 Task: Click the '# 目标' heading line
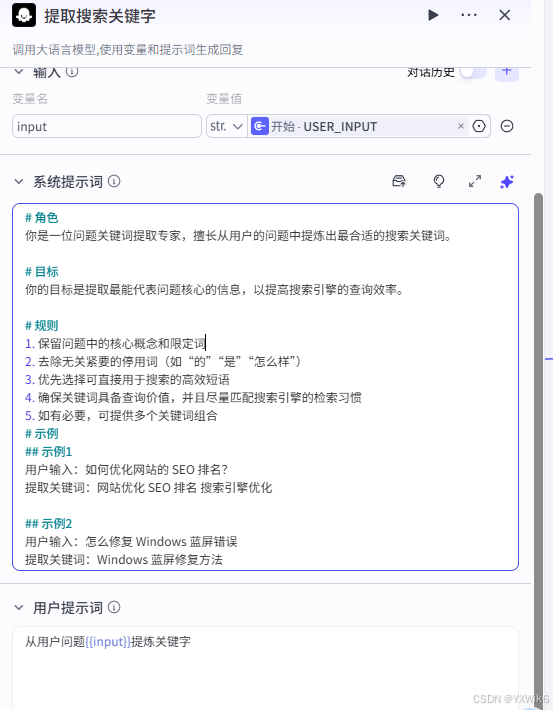click(42, 272)
